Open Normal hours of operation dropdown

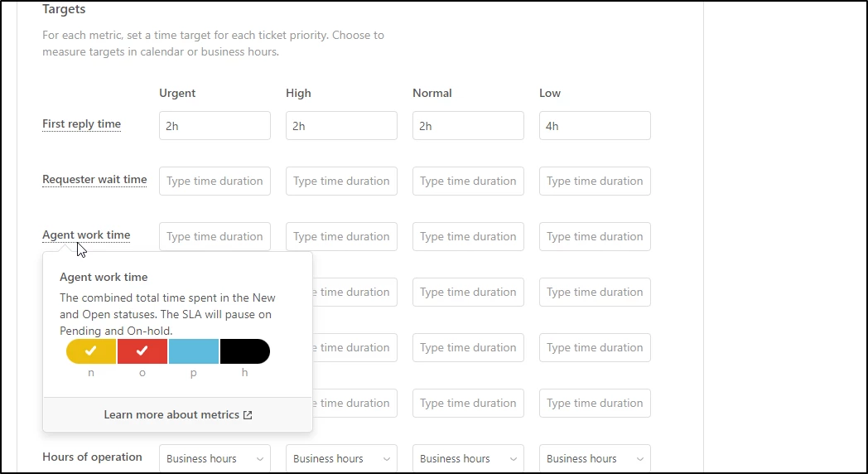pos(468,458)
